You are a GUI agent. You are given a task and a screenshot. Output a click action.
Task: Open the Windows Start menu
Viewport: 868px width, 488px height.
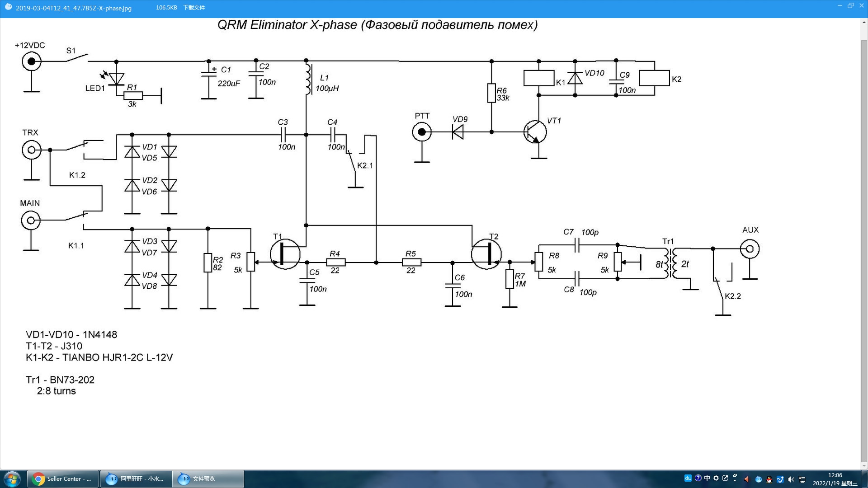click(x=12, y=479)
